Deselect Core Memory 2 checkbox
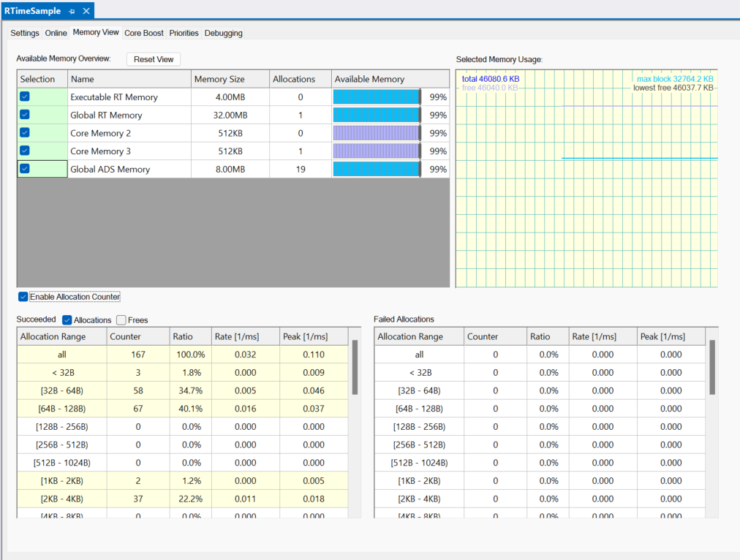740x560 pixels. point(25,132)
